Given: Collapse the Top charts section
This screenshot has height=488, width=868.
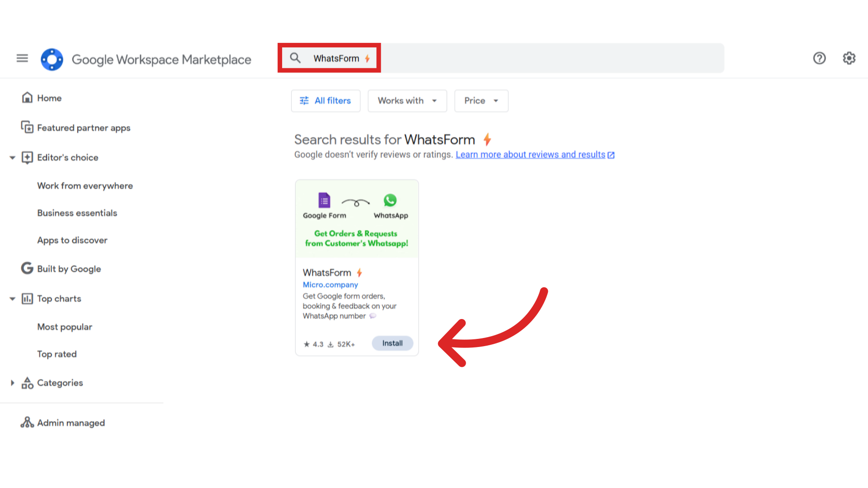Looking at the screenshot, I should (x=13, y=299).
